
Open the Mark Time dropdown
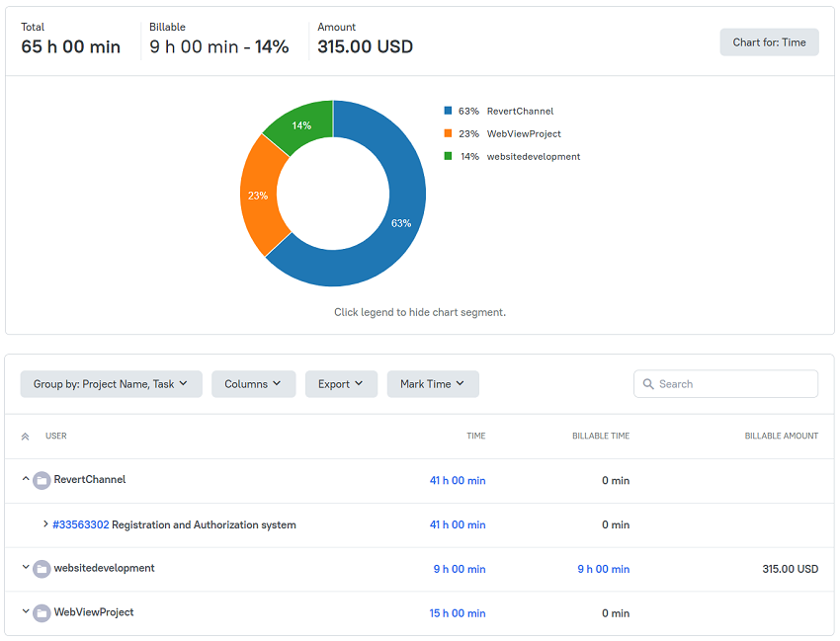(x=433, y=384)
